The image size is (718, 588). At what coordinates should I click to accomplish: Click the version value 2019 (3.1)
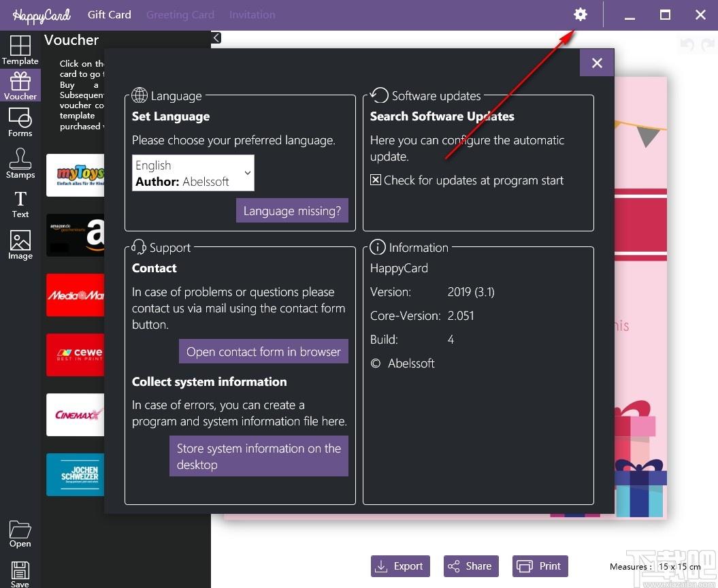(x=471, y=292)
